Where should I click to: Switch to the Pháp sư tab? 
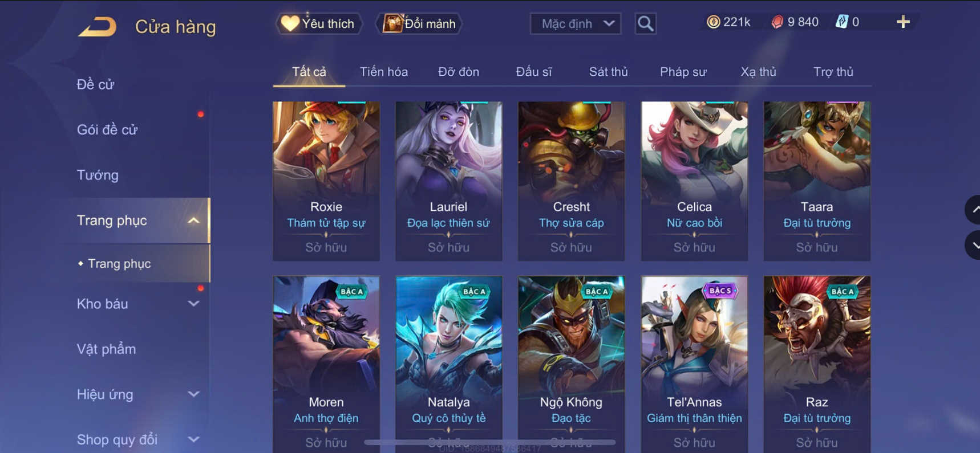point(683,72)
